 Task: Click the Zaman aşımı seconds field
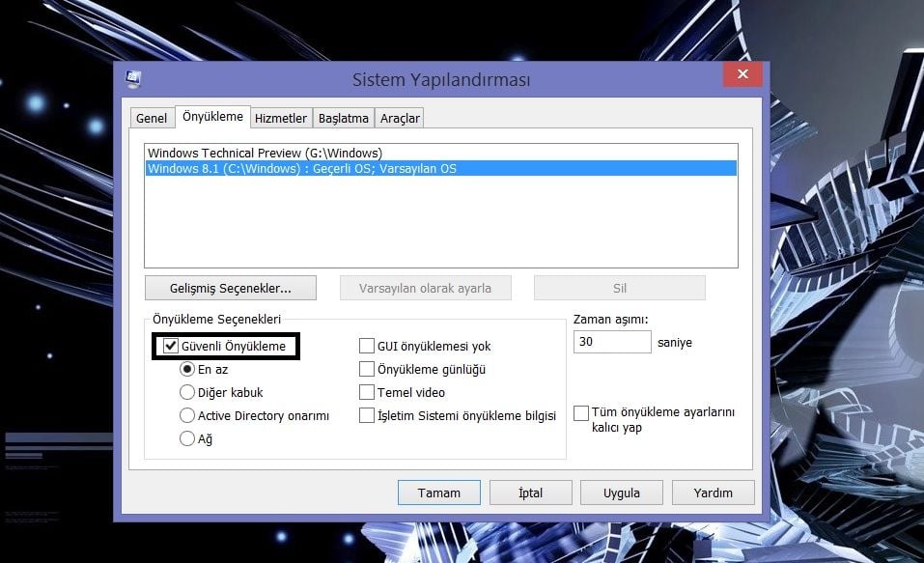click(612, 342)
